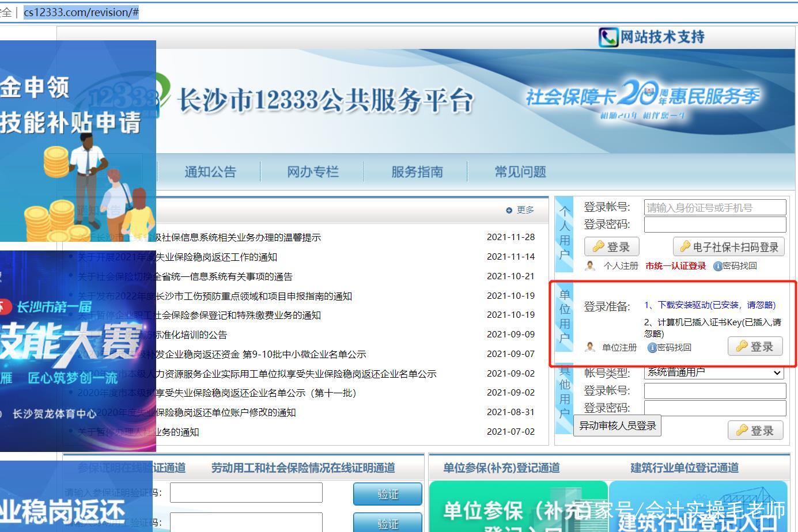Click the unit user 登录 button
Image resolution: width=798 pixels, height=532 pixels.
click(755, 347)
